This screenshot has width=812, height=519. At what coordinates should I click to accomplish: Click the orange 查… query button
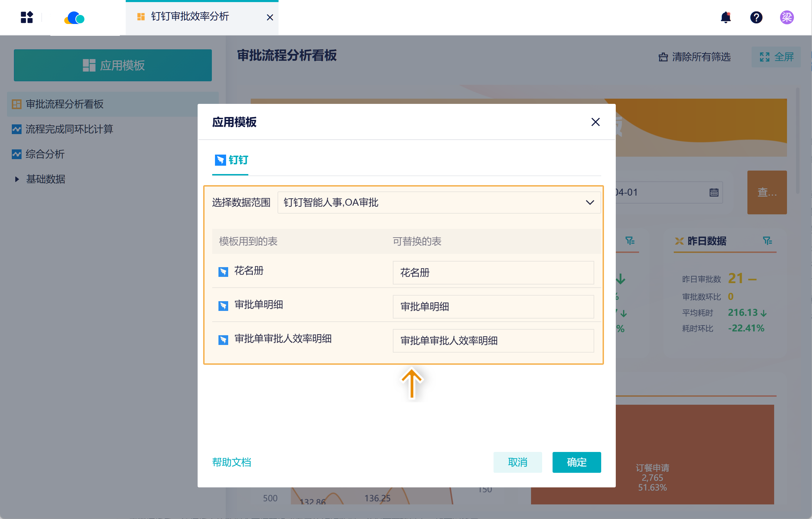coord(767,192)
